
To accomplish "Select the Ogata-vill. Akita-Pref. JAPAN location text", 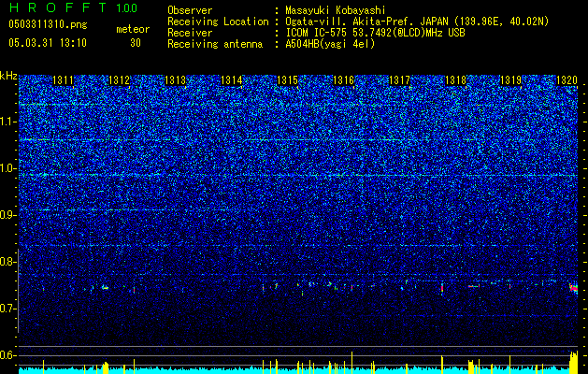I will coord(417,22).
